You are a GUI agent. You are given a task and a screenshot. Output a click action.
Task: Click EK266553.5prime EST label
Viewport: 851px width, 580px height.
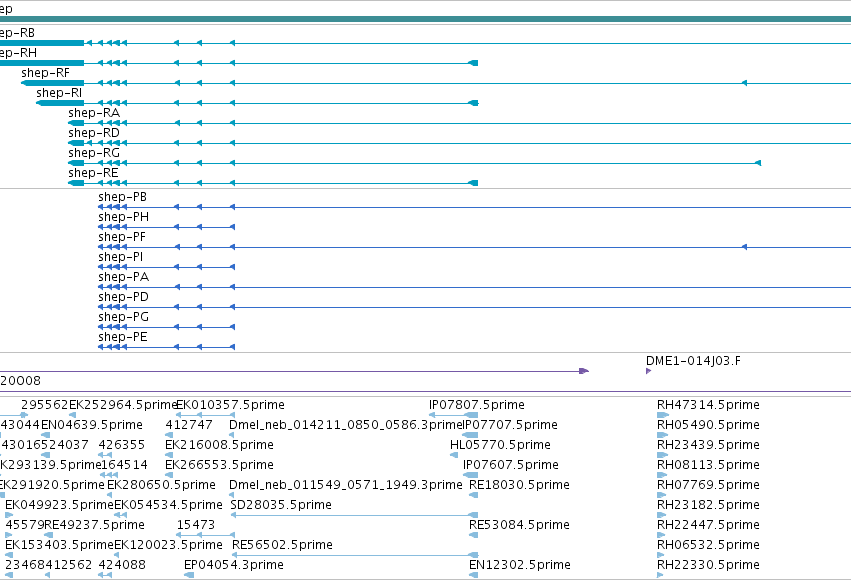[219, 465]
